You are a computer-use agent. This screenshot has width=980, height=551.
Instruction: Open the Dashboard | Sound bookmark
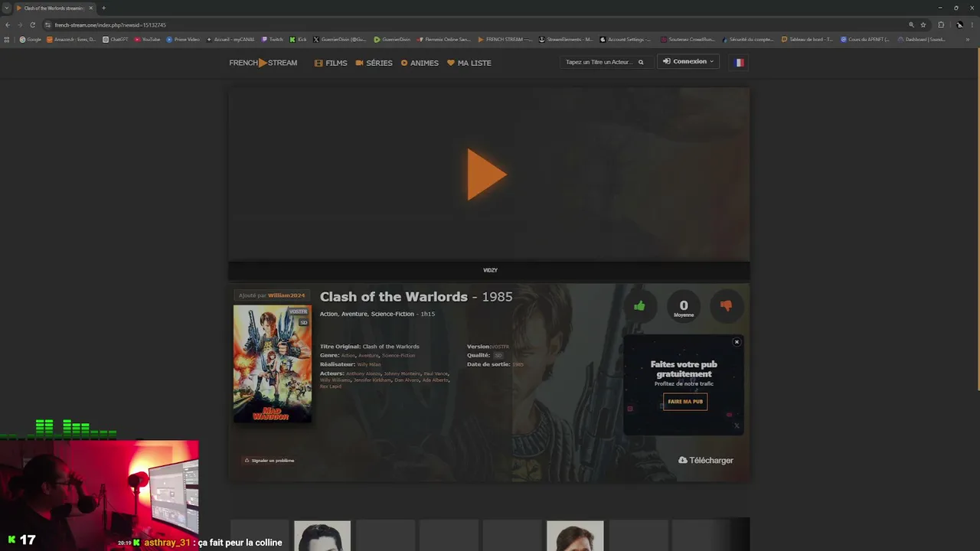click(x=922, y=40)
